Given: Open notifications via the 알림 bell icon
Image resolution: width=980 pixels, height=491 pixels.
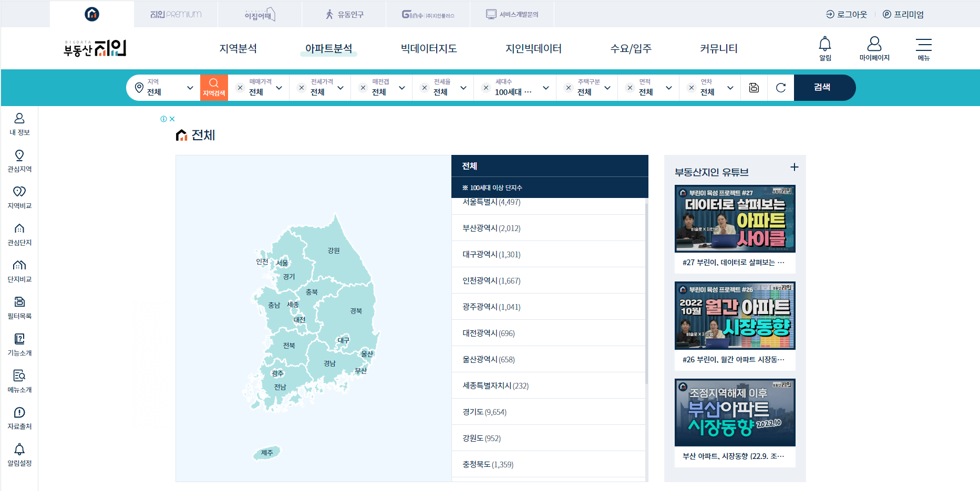Looking at the screenshot, I should 824,48.
